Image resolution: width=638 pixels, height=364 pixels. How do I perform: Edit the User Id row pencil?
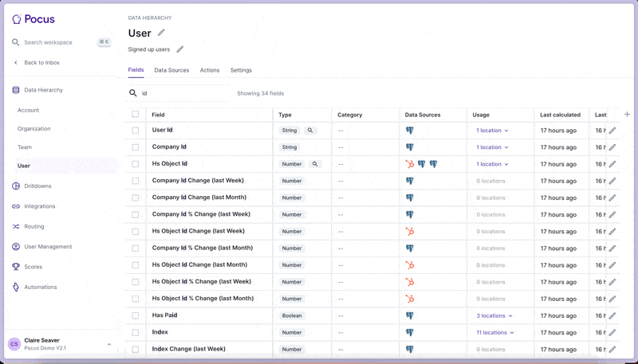(612, 131)
